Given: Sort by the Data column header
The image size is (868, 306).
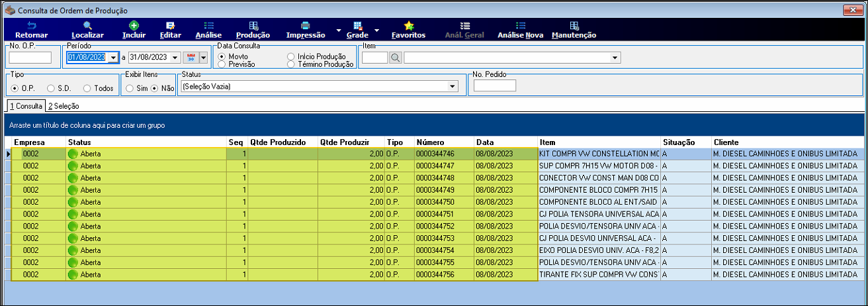Looking at the screenshot, I should click(505, 142).
